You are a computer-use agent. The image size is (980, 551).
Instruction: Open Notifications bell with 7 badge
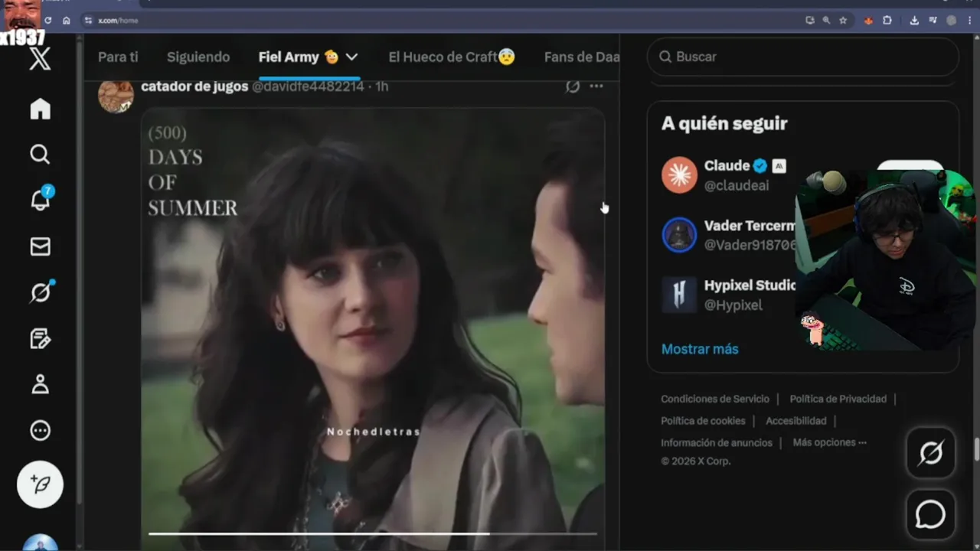(41, 199)
